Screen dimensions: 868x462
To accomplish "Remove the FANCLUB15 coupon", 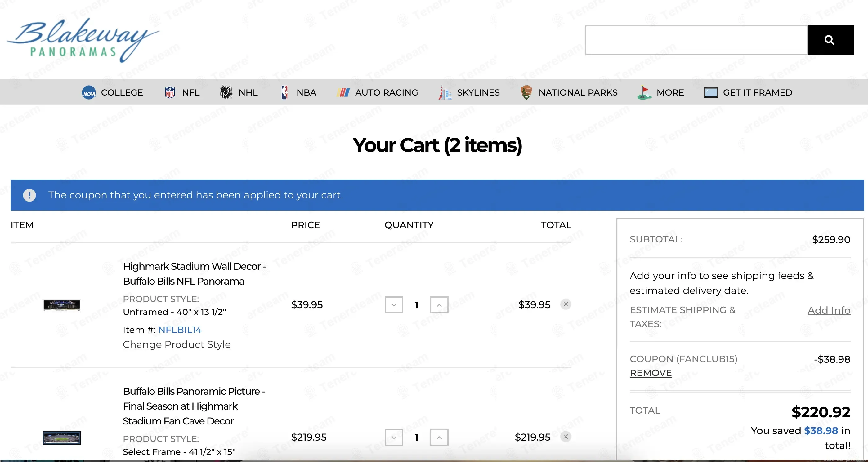I will (651, 373).
